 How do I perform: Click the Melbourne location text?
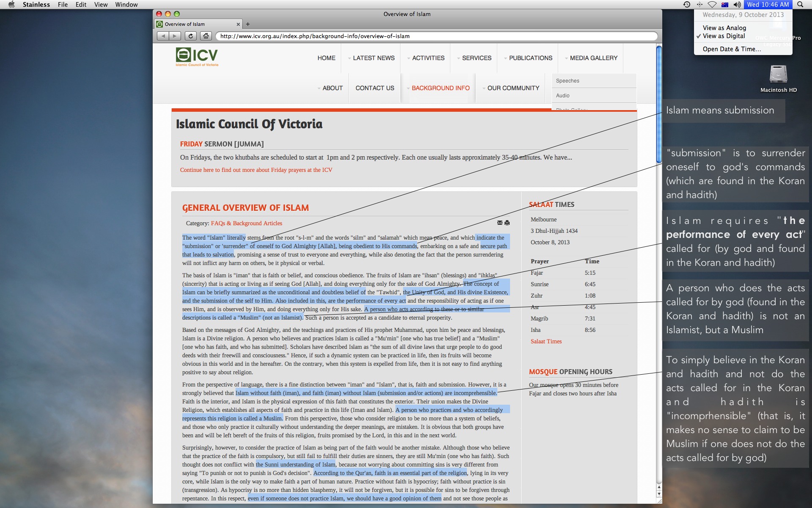[x=543, y=219]
